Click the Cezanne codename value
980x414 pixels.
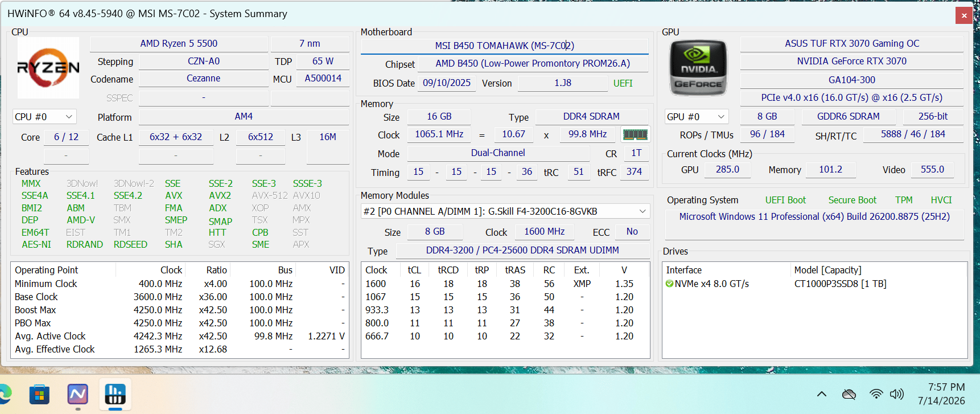tap(203, 78)
